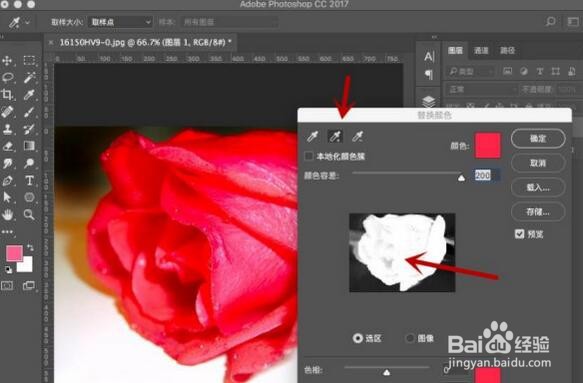
Task: Select the Gradient tool
Action: 29,146
